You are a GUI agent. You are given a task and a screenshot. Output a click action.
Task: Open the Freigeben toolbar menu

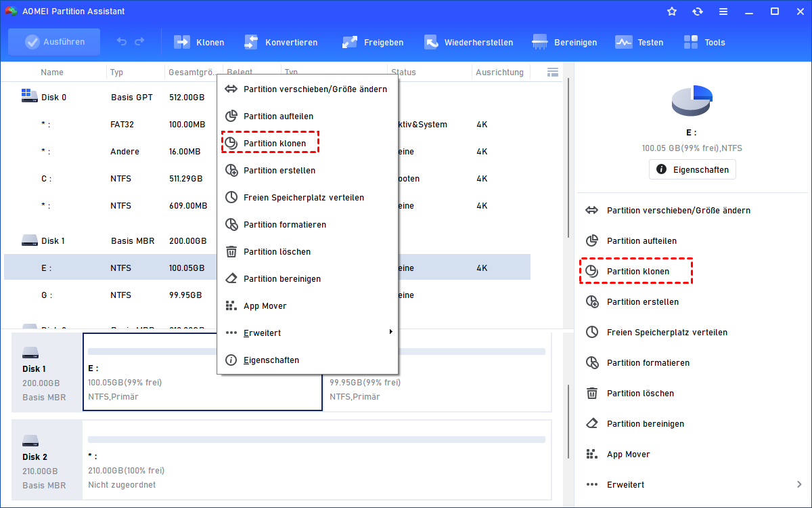click(x=373, y=42)
